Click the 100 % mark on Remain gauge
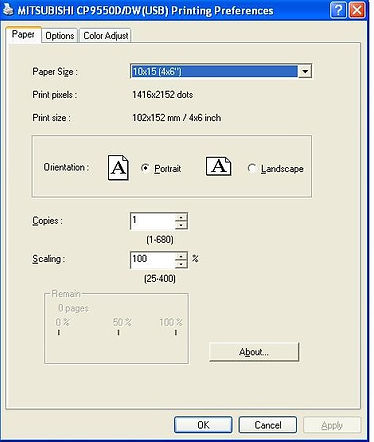Viewport: 374px width, 442px height. [x=171, y=322]
